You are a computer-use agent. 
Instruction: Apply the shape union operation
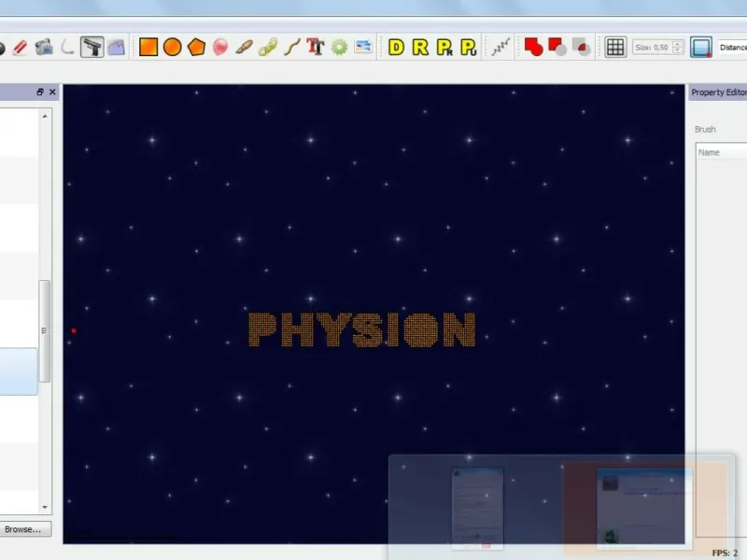(x=533, y=48)
